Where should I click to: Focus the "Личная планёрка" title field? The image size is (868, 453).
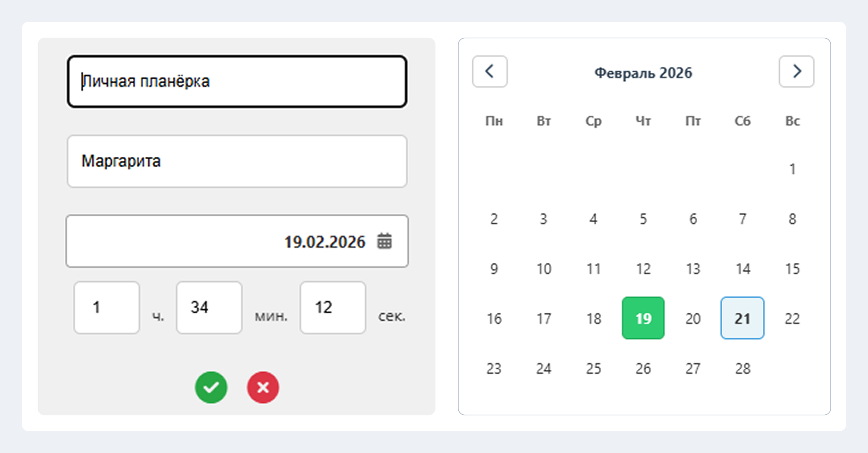tap(237, 81)
